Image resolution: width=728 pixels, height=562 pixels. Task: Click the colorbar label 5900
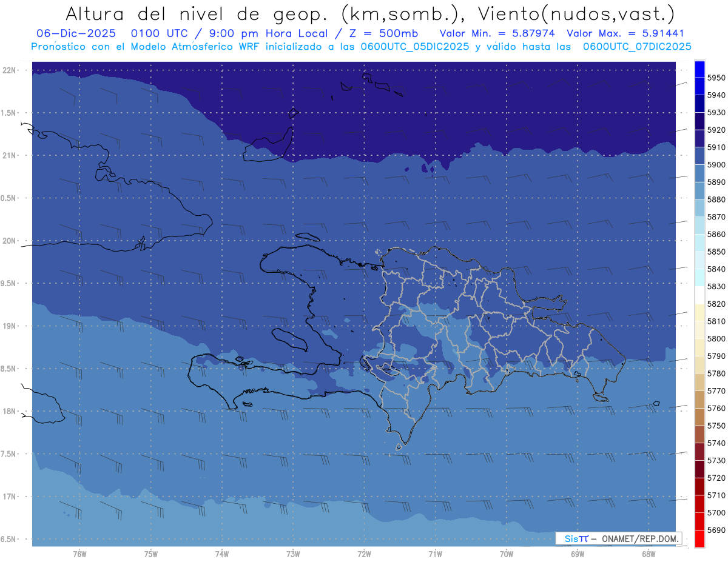[x=716, y=165]
